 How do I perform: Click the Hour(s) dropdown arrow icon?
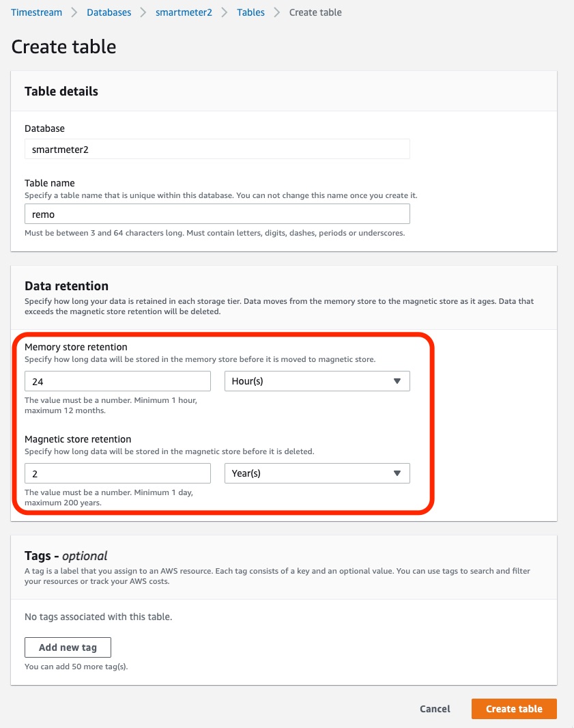398,380
